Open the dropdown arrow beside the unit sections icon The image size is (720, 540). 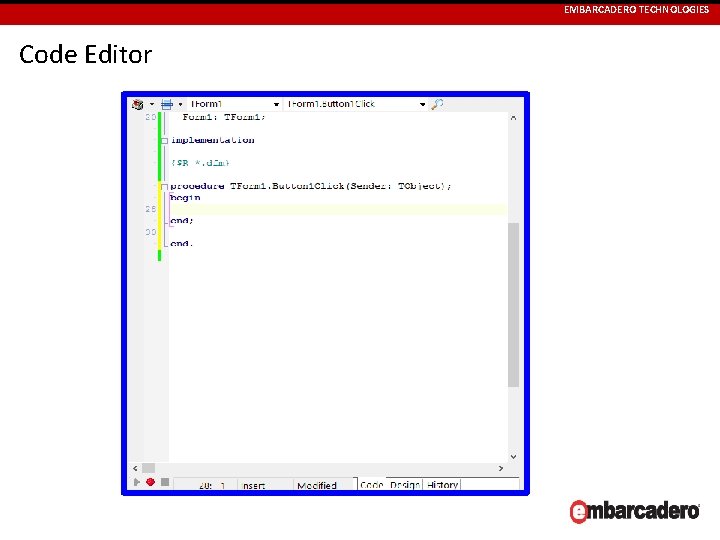point(152,104)
